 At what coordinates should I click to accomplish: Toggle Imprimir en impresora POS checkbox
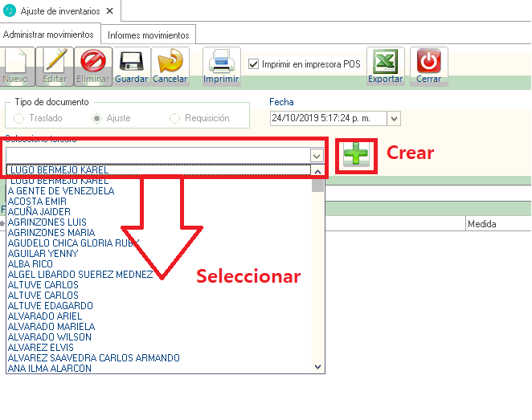[x=254, y=64]
